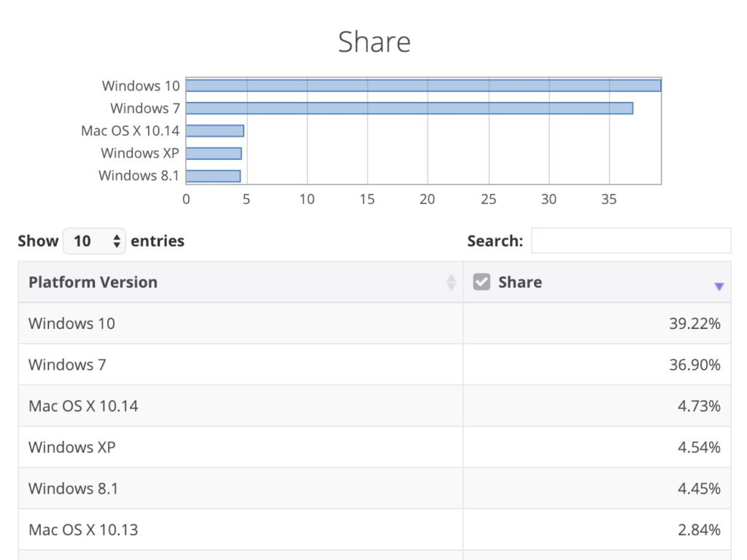
Task: Click the Share chart title
Action: 374,42
